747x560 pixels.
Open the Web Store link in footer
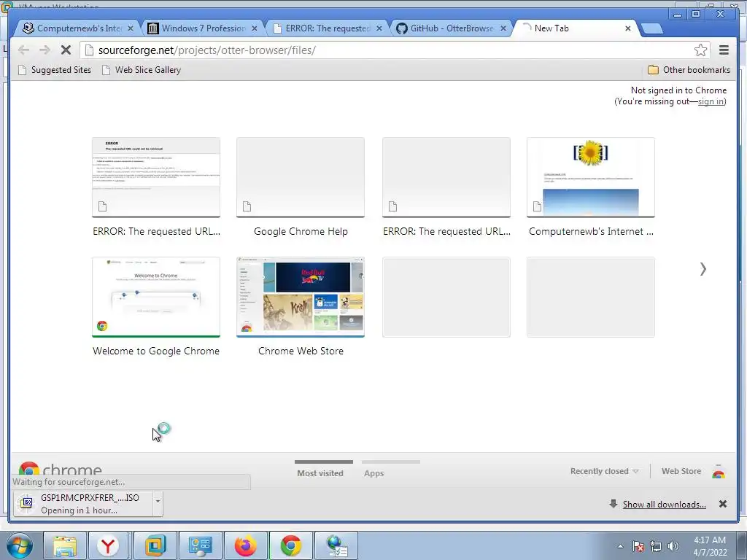(681, 471)
